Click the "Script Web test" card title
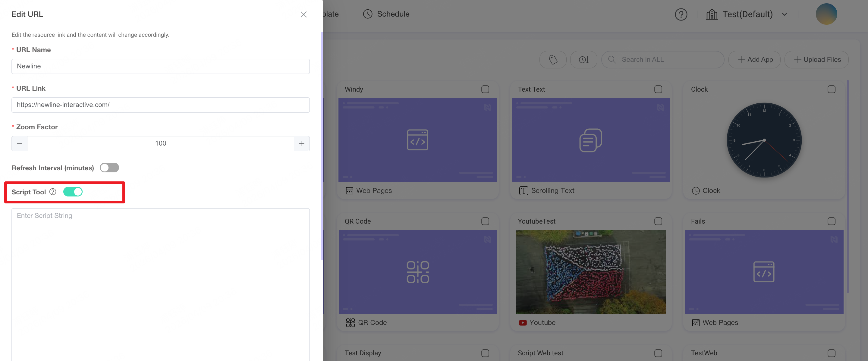Screen dimensions: 868x361 coord(540,353)
